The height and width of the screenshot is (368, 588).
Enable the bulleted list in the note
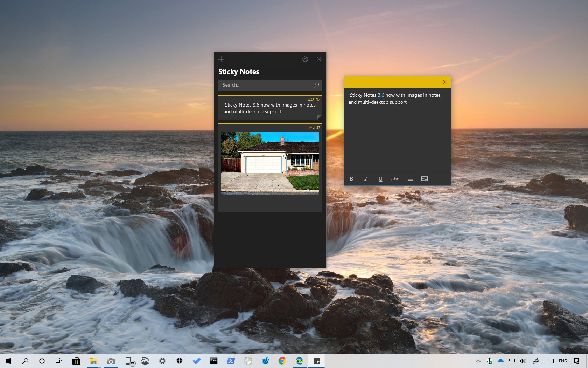coord(409,179)
